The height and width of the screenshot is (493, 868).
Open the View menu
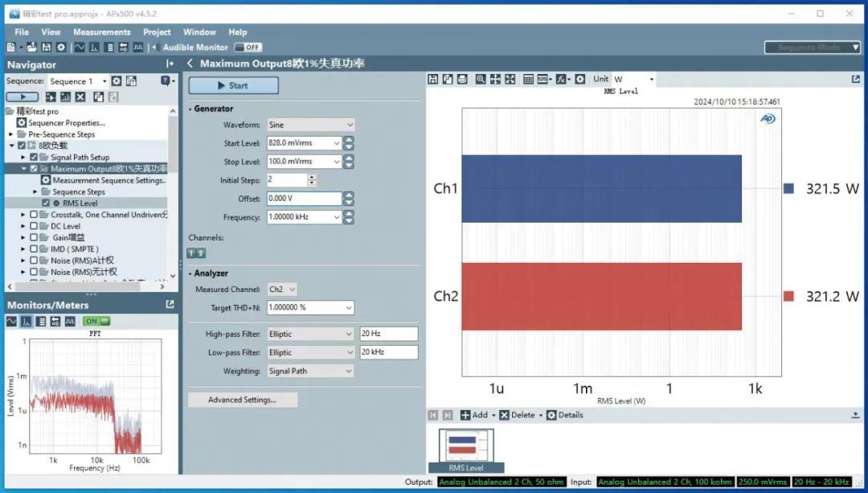51,32
